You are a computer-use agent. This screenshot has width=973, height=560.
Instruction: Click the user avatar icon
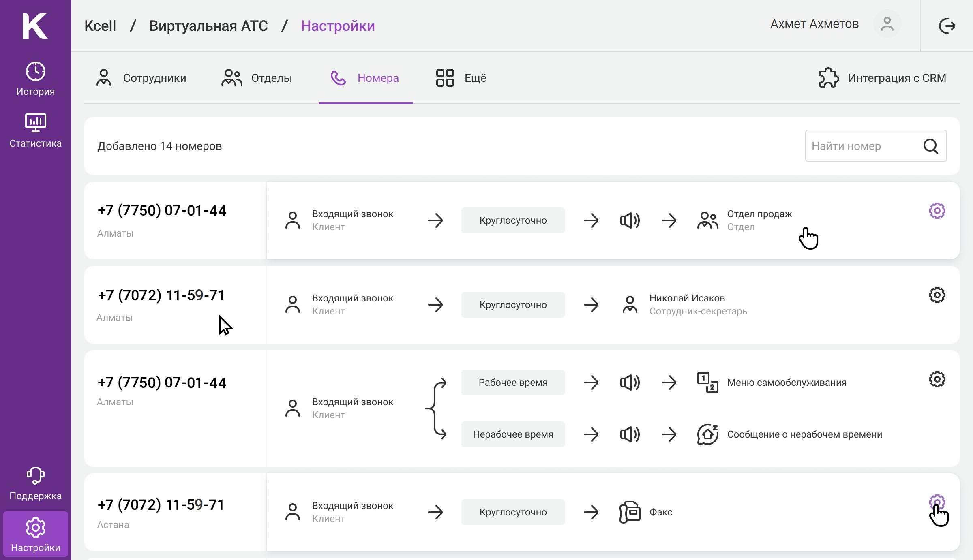click(887, 24)
